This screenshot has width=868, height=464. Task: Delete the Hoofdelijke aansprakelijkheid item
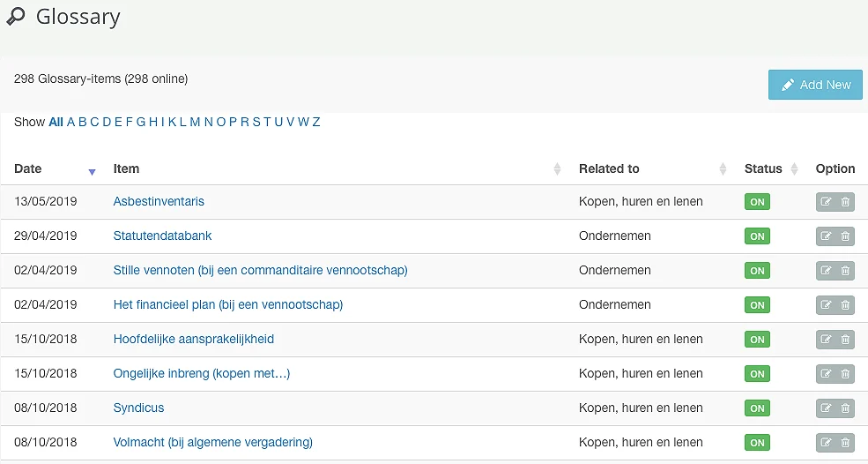point(845,340)
